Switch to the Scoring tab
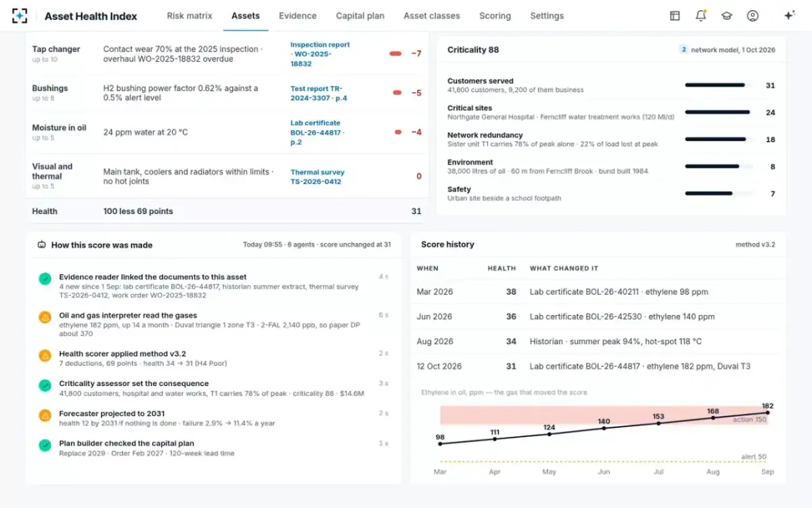 click(495, 16)
